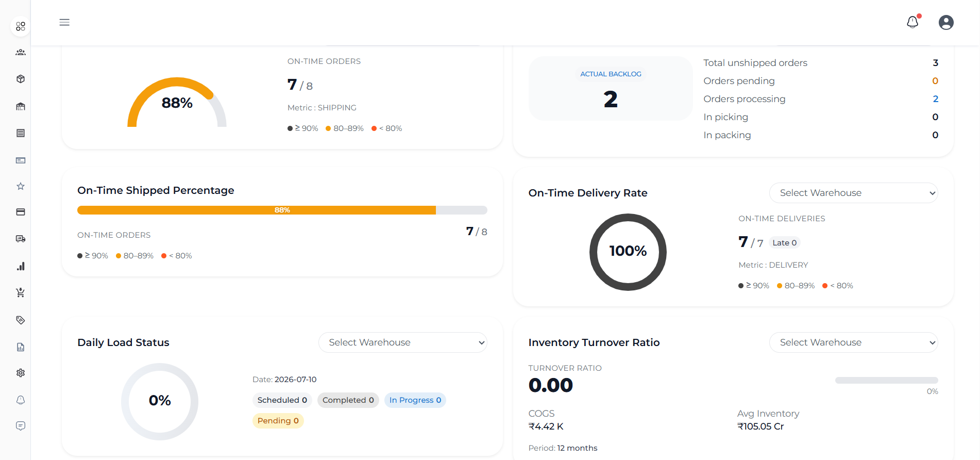This screenshot has width=980, height=460.
Task: Click the On-Time Shipped 88% progress bar
Action: [x=282, y=210]
